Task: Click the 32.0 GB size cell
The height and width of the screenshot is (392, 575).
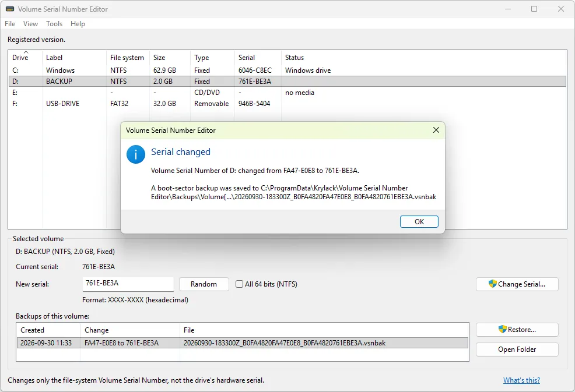Action: (x=164, y=104)
